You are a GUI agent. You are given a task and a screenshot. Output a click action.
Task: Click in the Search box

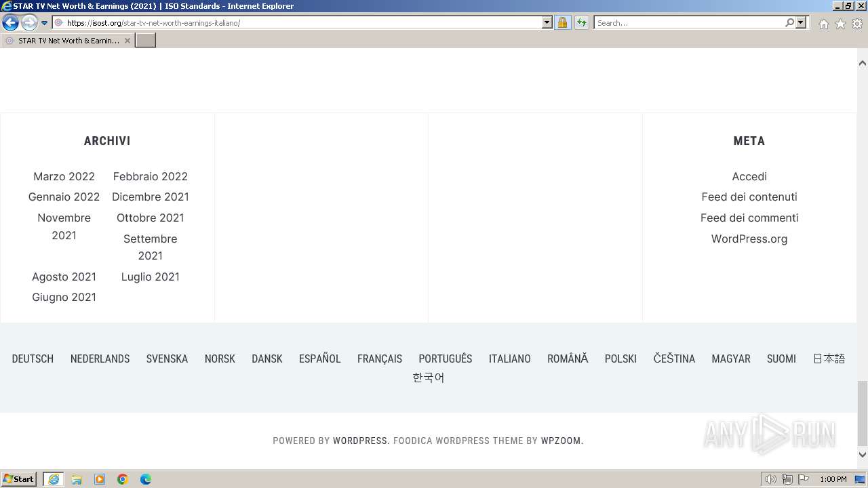pyautogui.click(x=688, y=23)
